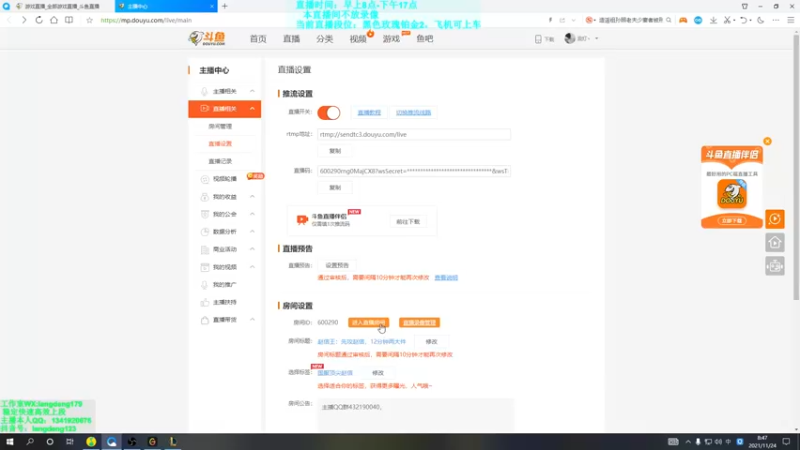The image size is (800, 450).
Task: Expand the 数据分析 sidebar section
Action: tap(252, 232)
